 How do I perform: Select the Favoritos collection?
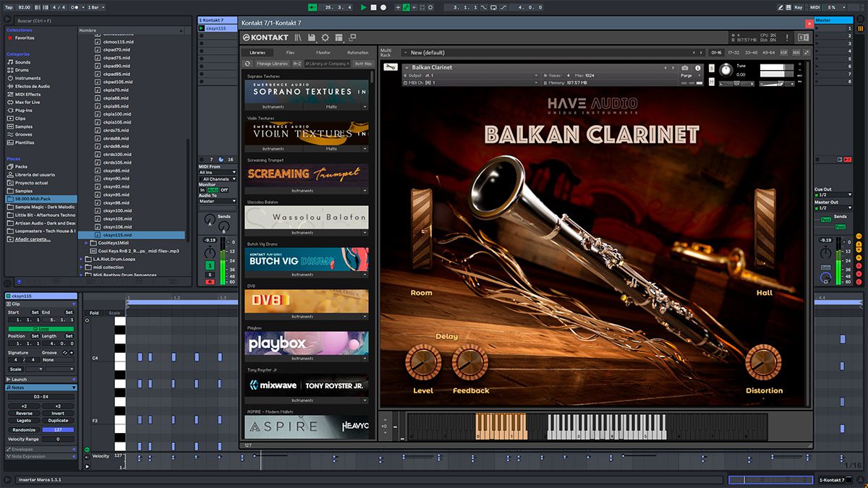pos(25,37)
